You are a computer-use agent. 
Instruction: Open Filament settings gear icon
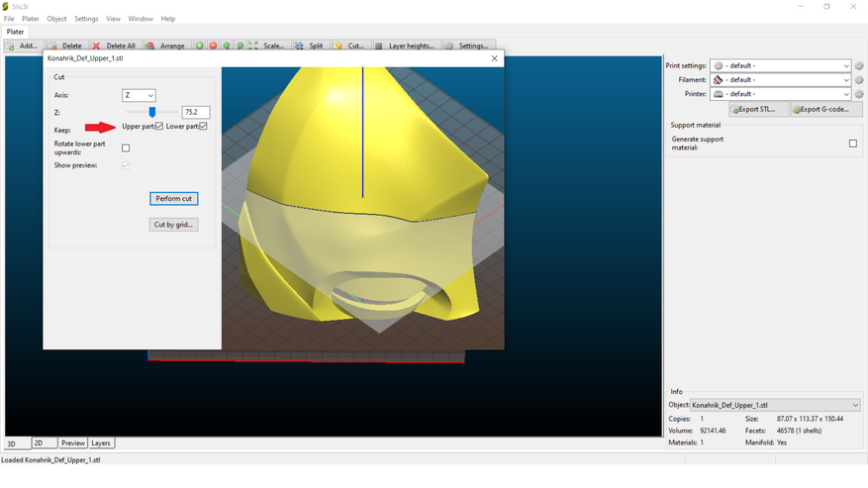click(x=858, y=80)
